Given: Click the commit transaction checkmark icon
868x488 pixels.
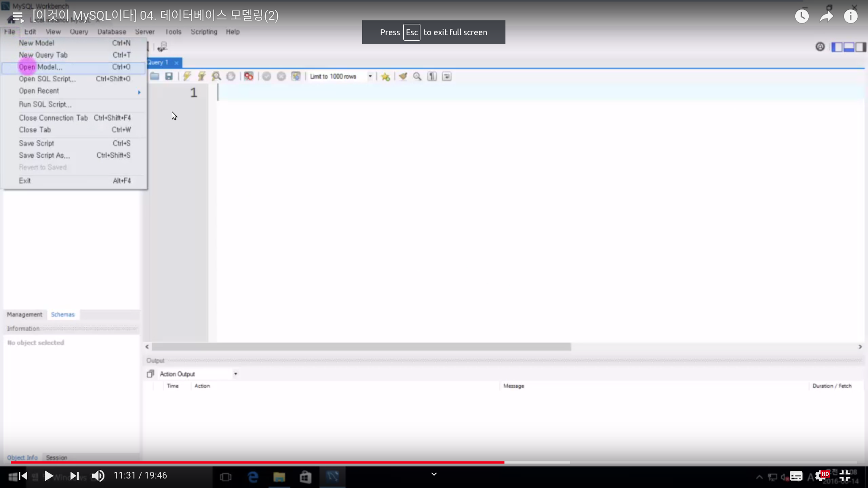Looking at the screenshot, I should (267, 76).
